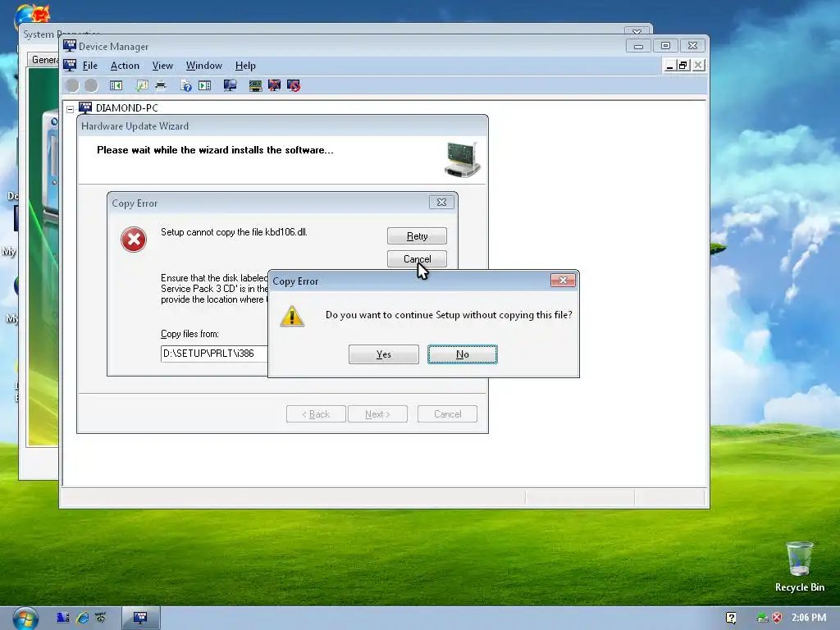Click the Device Manager title bar icon
This screenshot has width=840, height=630.
pyautogui.click(x=70, y=46)
